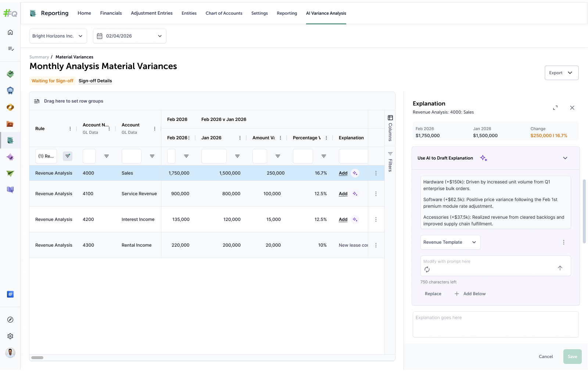Open the compass explore icon in sidebar
The width and height of the screenshot is (588, 372).
pyautogui.click(x=10, y=320)
